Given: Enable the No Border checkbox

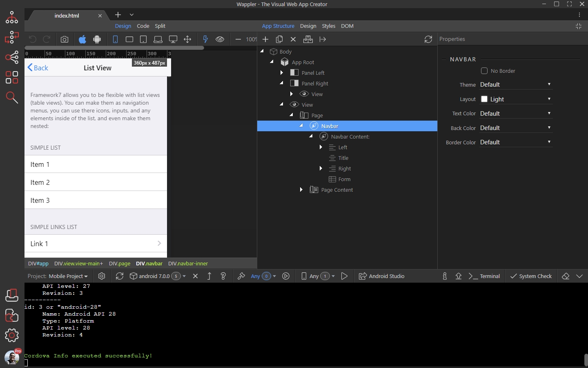Looking at the screenshot, I should pyautogui.click(x=484, y=71).
